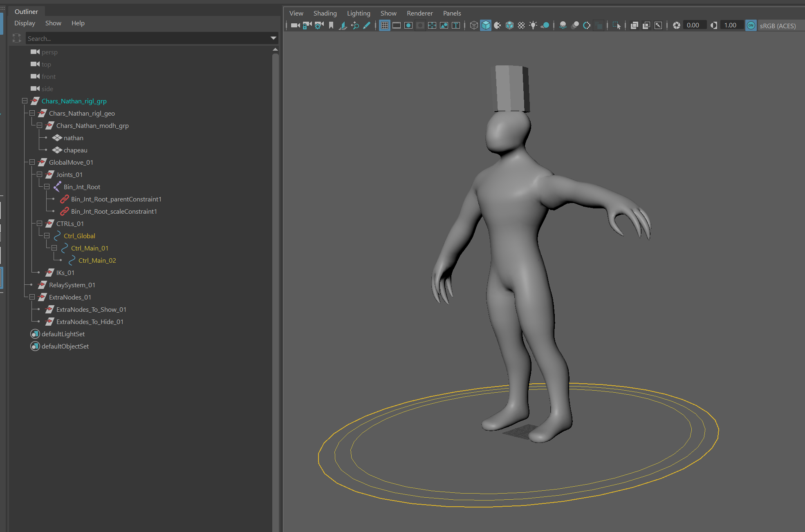Image resolution: width=805 pixels, height=532 pixels.
Task: Enable wireframe display cube icon
Action: coord(474,25)
